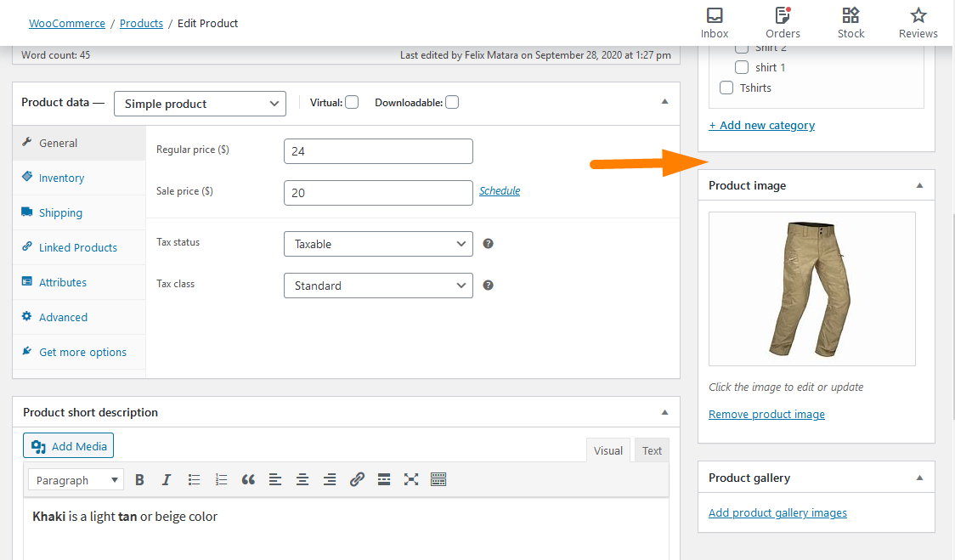Image resolution: width=955 pixels, height=560 pixels.
Task: Insert a bulleted list
Action: point(194,479)
